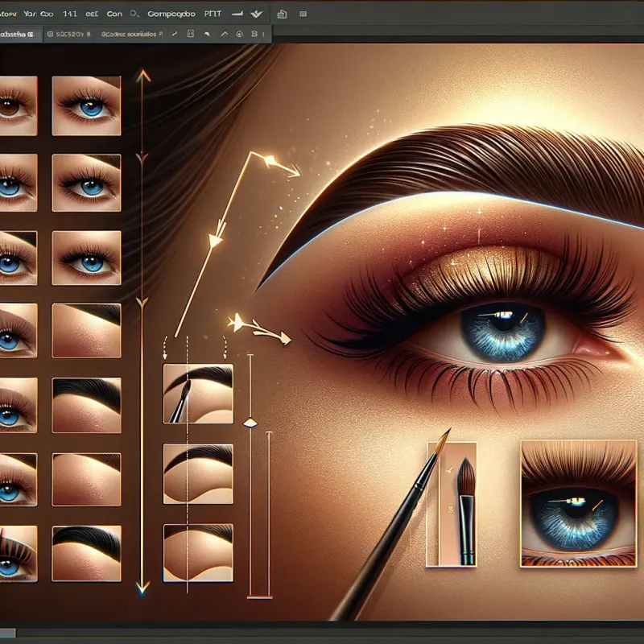Open the "Con" menu

click(114, 14)
